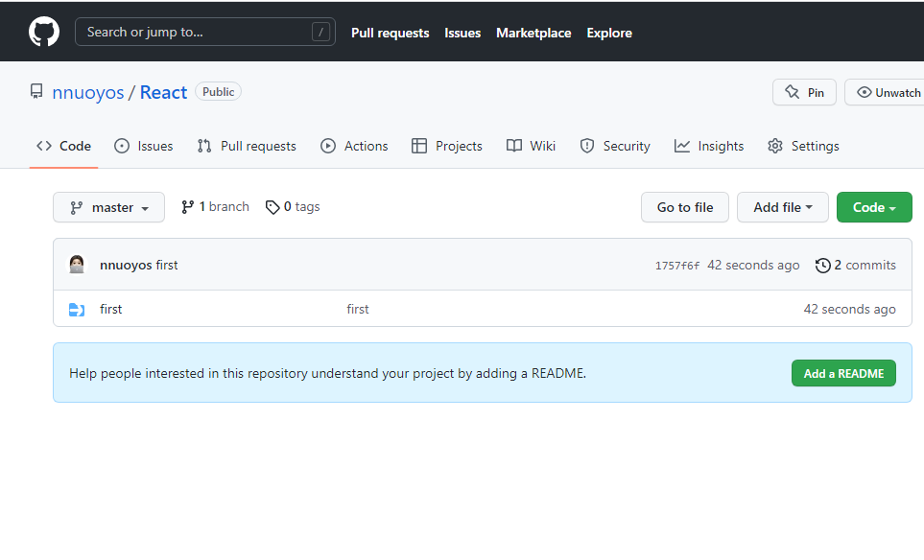View the 0 tags link
This screenshot has width=924, height=560.
tap(293, 207)
